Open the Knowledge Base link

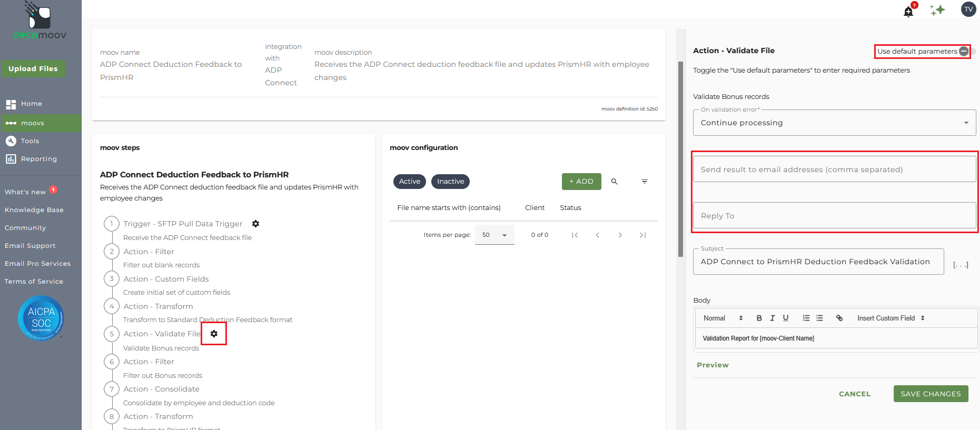pos(34,210)
